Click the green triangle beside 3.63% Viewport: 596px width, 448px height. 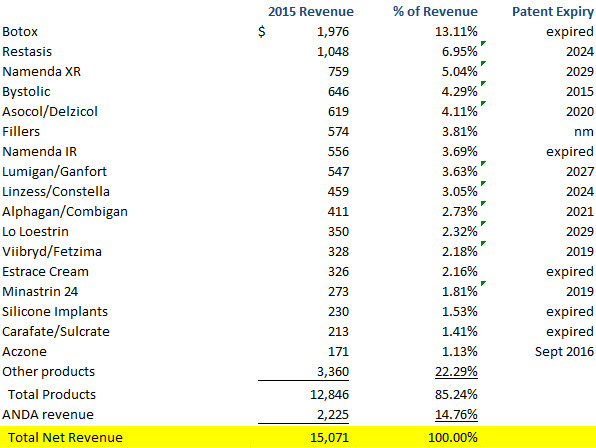[483, 164]
